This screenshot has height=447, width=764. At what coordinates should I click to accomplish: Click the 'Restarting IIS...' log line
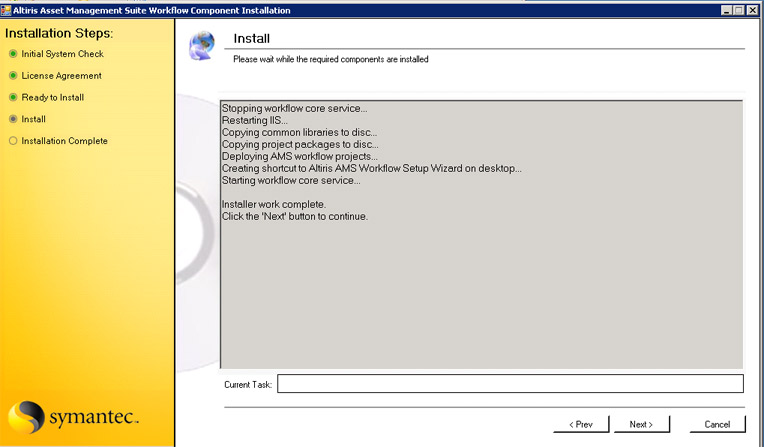coord(255,120)
